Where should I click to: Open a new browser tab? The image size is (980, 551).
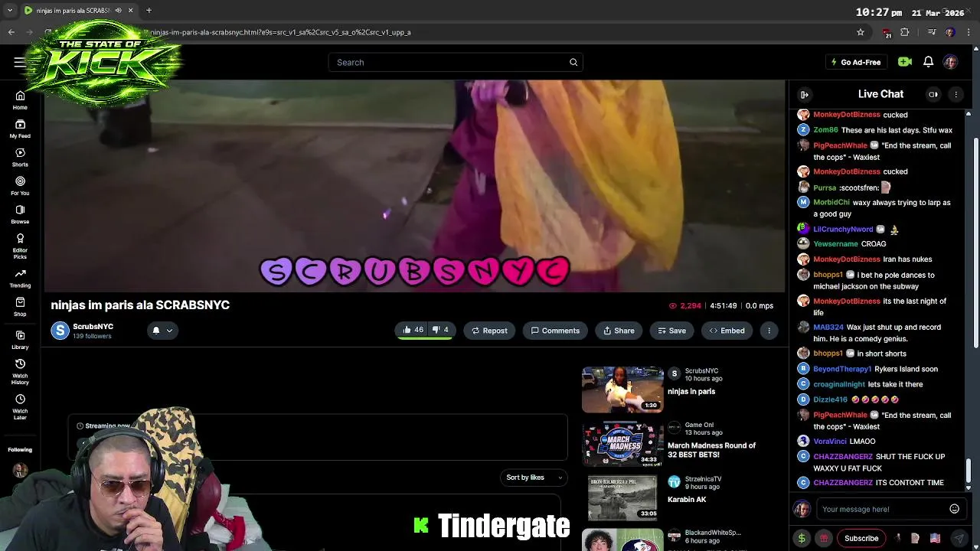[x=149, y=11]
